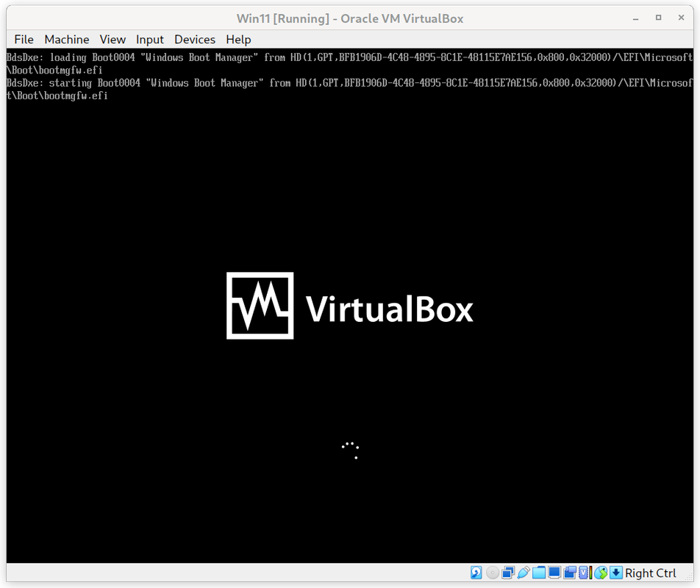Viewport: 700px width, 588px height.
Task: Click the hard disk activity icon
Action: pyautogui.click(x=476, y=573)
